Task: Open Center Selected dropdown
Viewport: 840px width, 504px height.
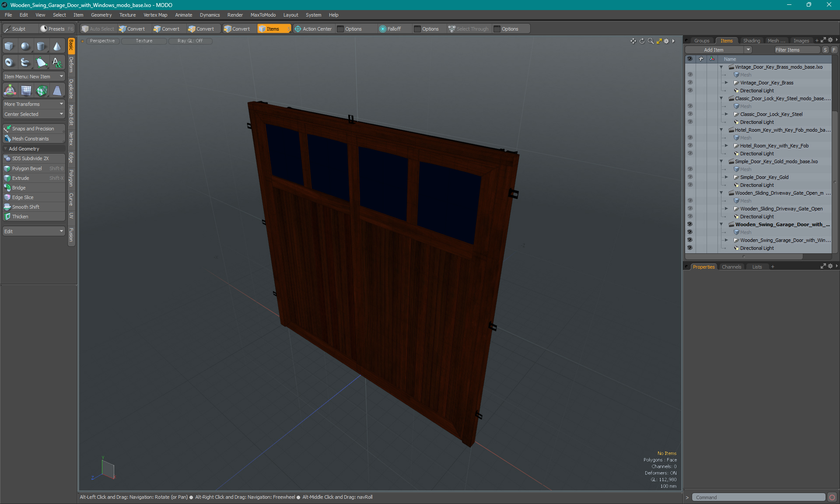Action: 34,114
